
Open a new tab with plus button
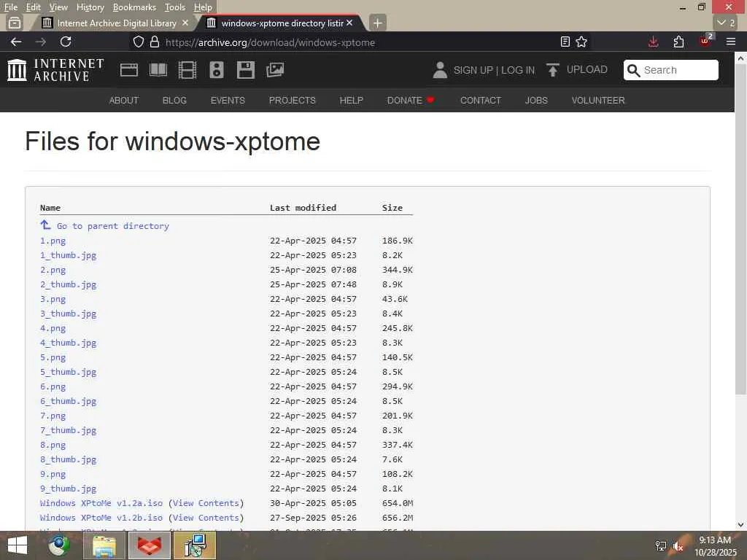pyautogui.click(x=377, y=23)
